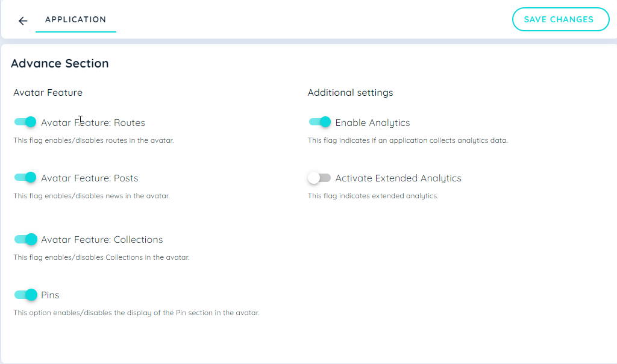Click the Avatar Feature: Collections label
The height and width of the screenshot is (364, 617).
pos(102,239)
